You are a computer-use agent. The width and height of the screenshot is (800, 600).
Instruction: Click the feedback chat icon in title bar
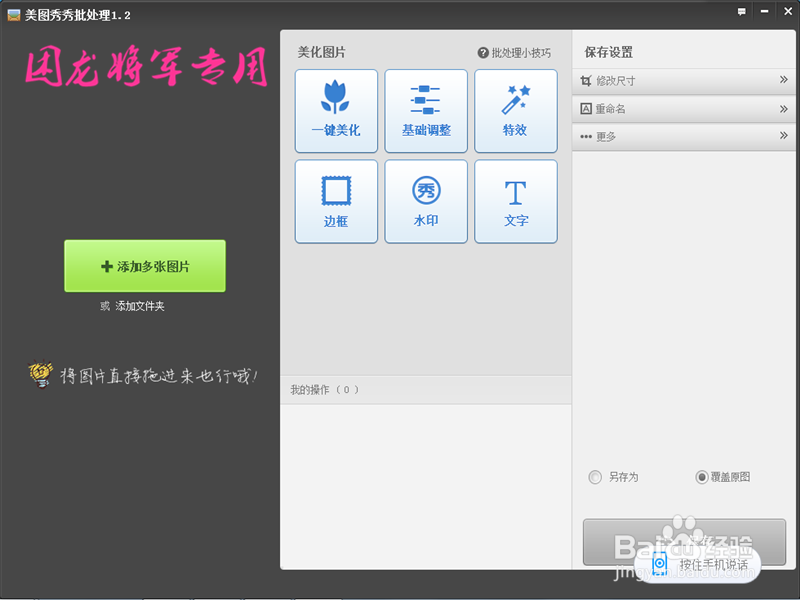click(741, 12)
